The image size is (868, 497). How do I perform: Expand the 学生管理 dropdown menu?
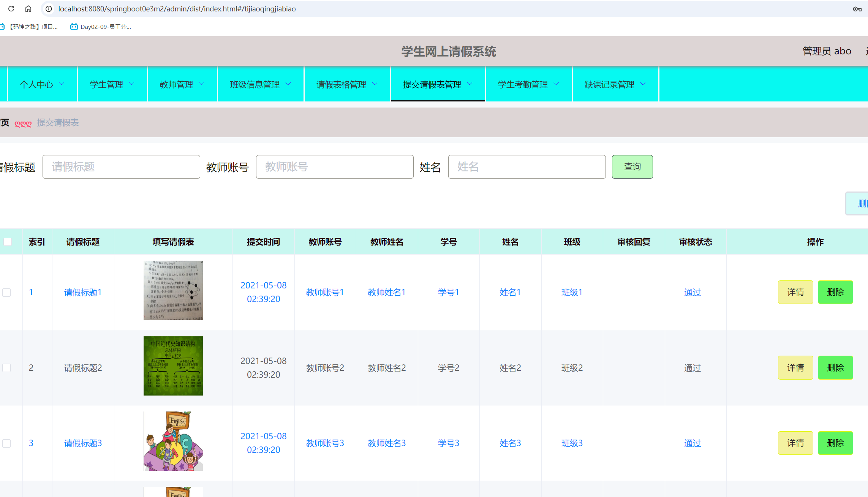tap(112, 84)
